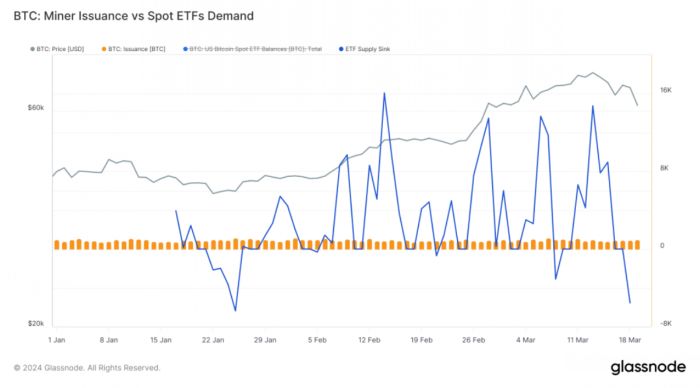Select the 18 Mar date axis label
This screenshot has height=388, width=700.
[630, 340]
